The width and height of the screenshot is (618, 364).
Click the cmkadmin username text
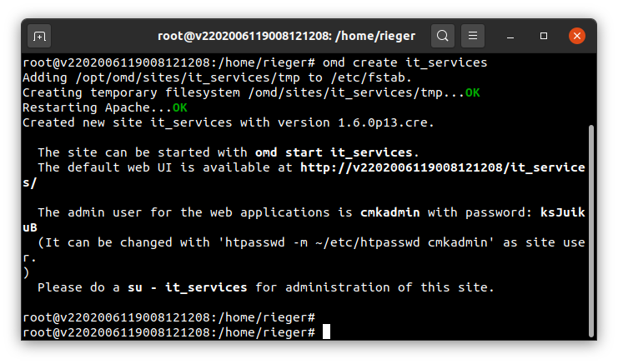(x=389, y=212)
